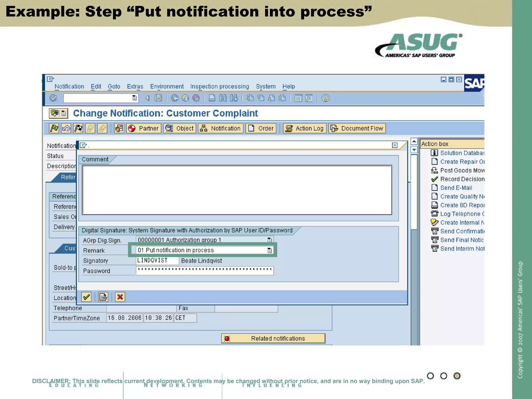Click the red Cancel icon in standard toolbar
This screenshot has height=399, width=532.
[196, 98]
